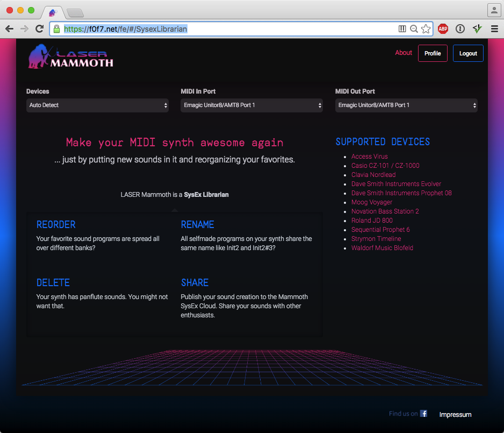Image resolution: width=504 pixels, height=433 pixels.
Task: Click the 'LASER Mammoth is a SysEx Librarian' text
Action: click(x=175, y=195)
